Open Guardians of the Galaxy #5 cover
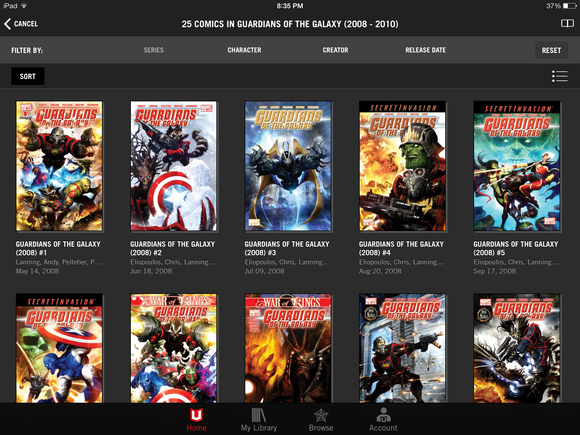580x435 pixels. coord(517,166)
